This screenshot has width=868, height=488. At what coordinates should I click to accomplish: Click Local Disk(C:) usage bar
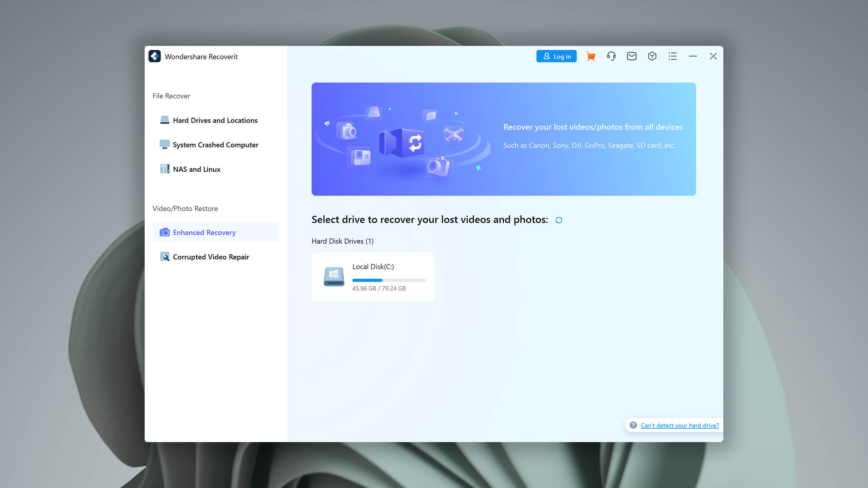click(x=389, y=280)
